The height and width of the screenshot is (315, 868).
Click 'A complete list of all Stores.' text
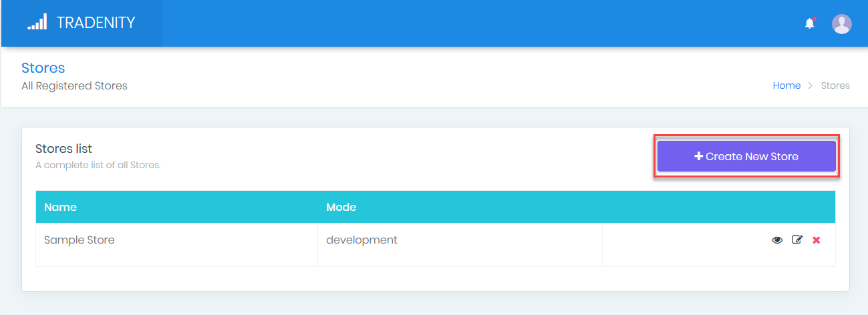click(98, 165)
